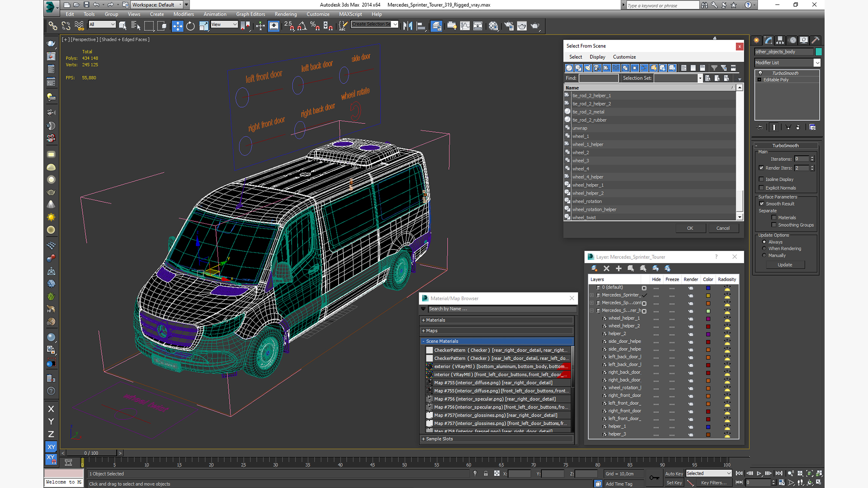
Task: Open the Create command panel tab
Action: (757, 40)
